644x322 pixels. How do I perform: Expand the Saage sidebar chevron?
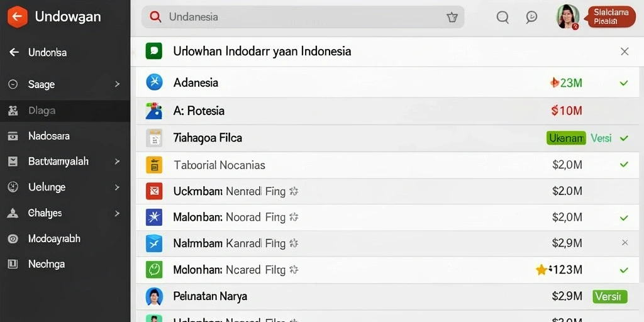(x=118, y=84)
